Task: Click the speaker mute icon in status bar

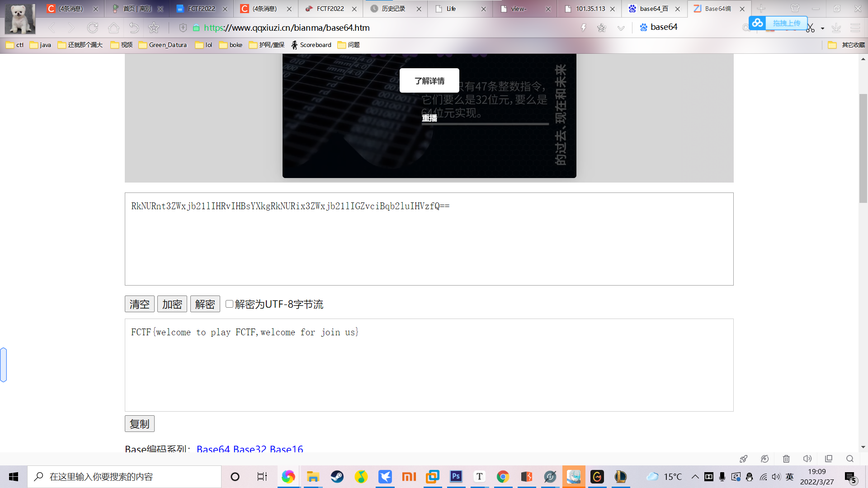Action: (x=807, y=459)
